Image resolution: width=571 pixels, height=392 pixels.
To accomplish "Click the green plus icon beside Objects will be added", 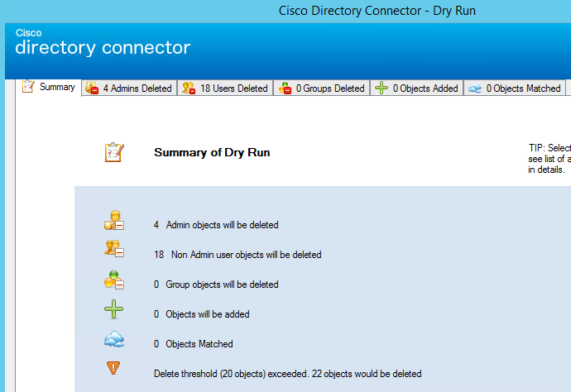I will coord(114,309).
